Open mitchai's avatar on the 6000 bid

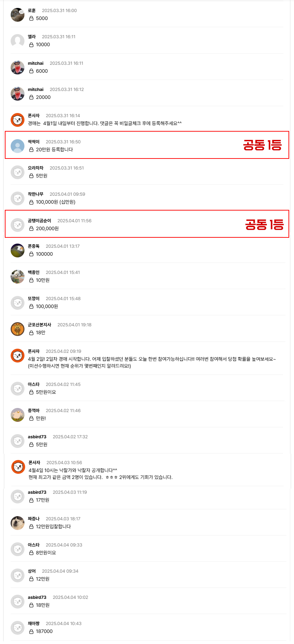click(18, 68)
